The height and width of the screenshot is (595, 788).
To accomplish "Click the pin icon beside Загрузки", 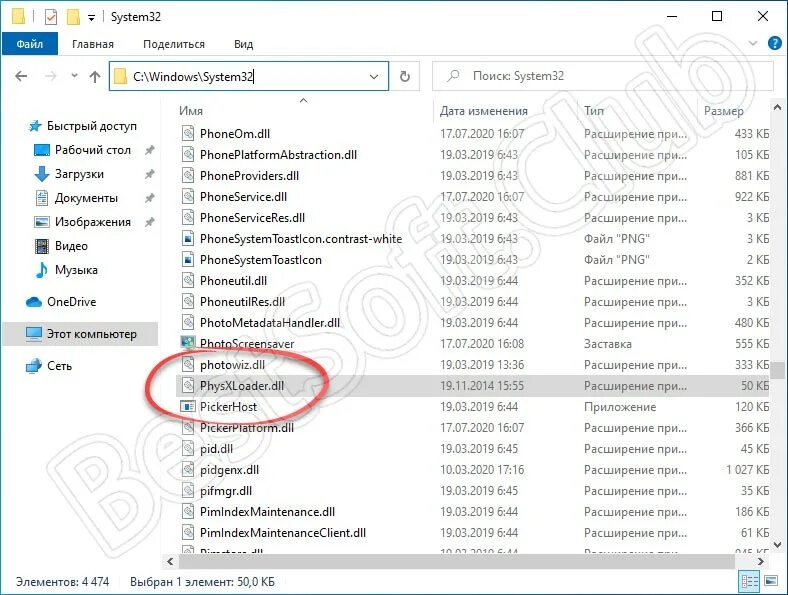I will pyautogui.click(x=149, y=174).
